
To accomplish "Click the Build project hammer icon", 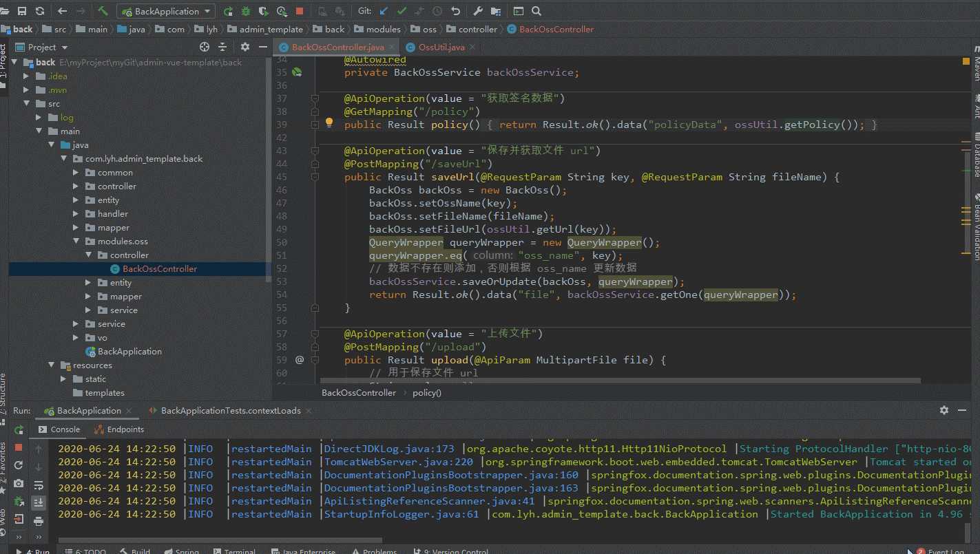I will [x=103, y=11].
